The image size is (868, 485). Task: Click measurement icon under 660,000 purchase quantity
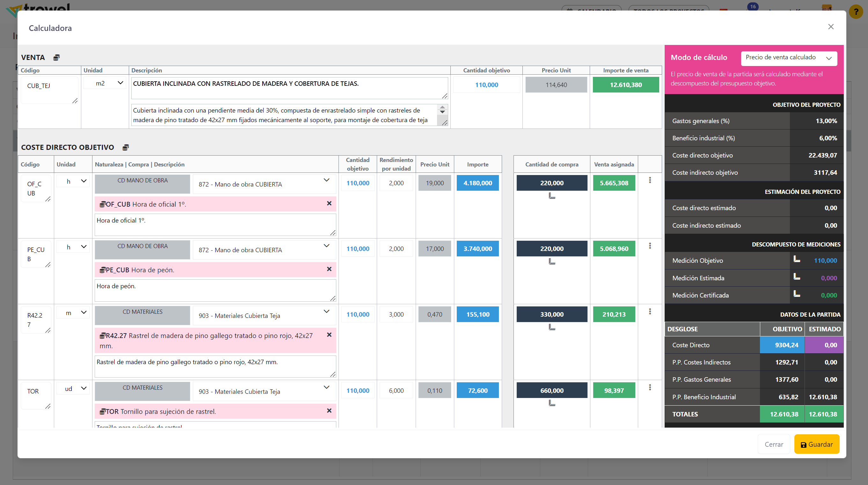pos(551,403)
